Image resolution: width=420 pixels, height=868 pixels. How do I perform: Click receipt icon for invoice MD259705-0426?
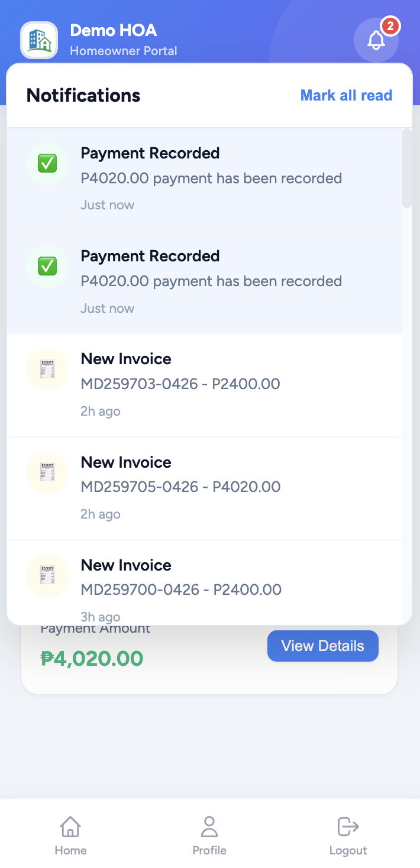47,472
